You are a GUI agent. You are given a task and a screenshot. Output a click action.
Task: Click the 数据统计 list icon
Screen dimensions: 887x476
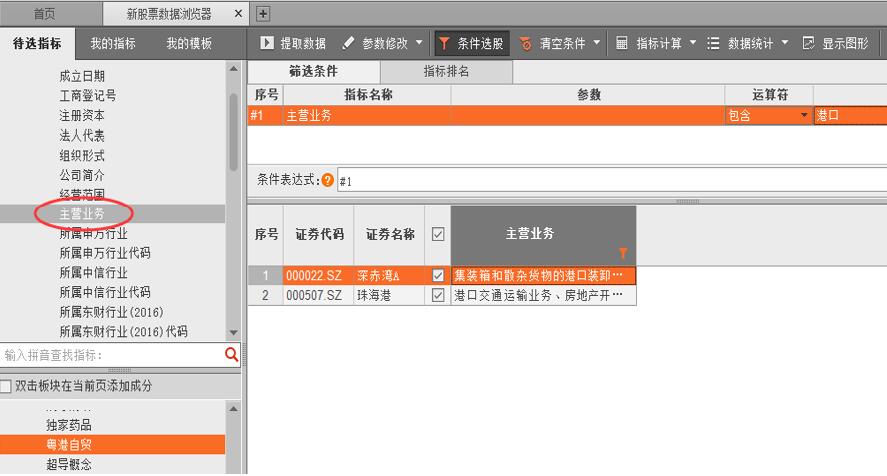pos(713,44)
